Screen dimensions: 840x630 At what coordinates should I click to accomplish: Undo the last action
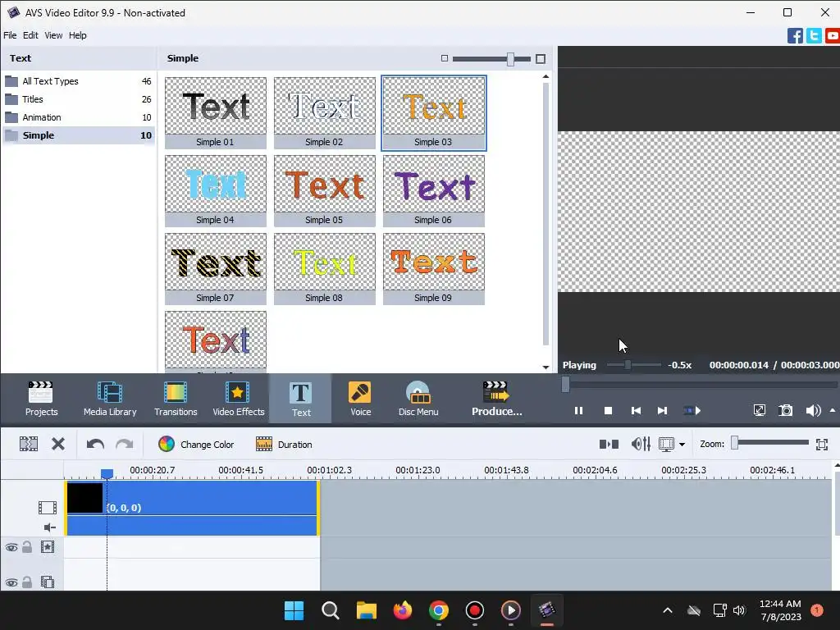pyautogui.click(x=95, y=444)
